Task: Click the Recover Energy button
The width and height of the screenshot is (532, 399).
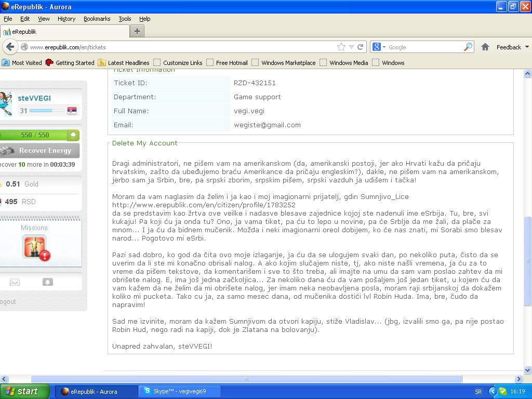Action: point(39,150)
